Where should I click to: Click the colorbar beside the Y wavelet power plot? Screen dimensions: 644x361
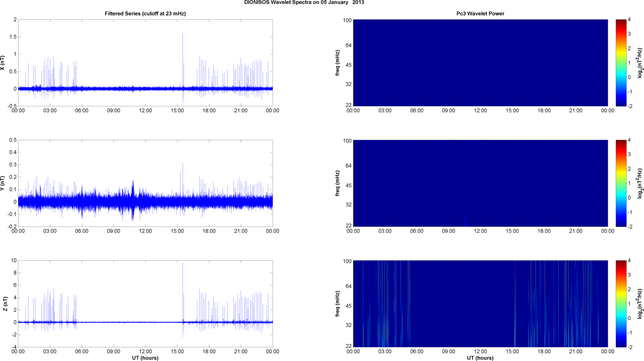621,183
